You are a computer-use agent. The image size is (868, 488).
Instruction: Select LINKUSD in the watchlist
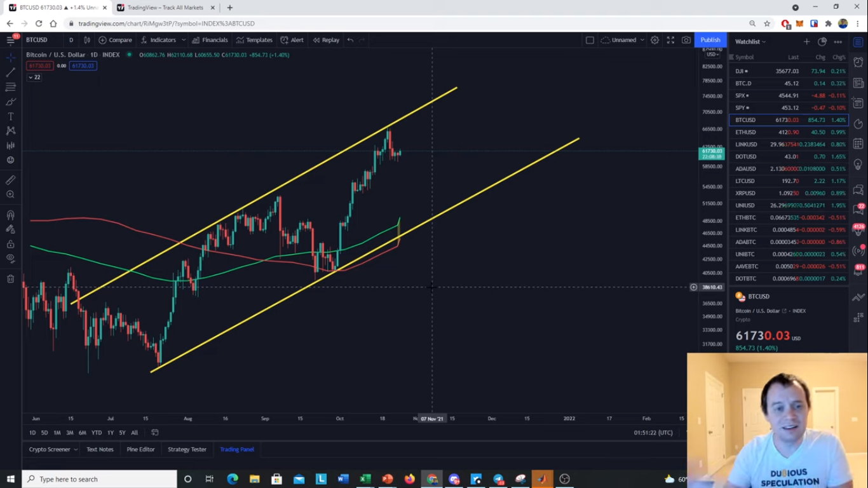click(x=789, y=144)
